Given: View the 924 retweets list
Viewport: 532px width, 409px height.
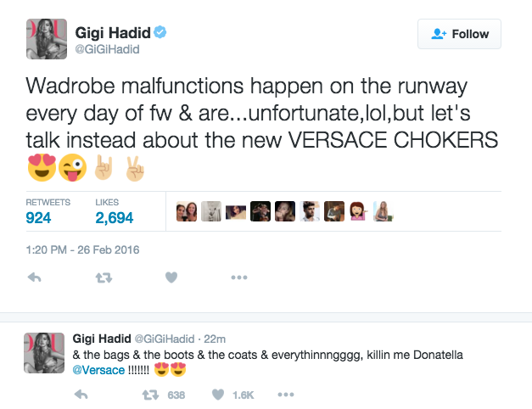Looking at the screenshot, I should [x=37, y=217].
